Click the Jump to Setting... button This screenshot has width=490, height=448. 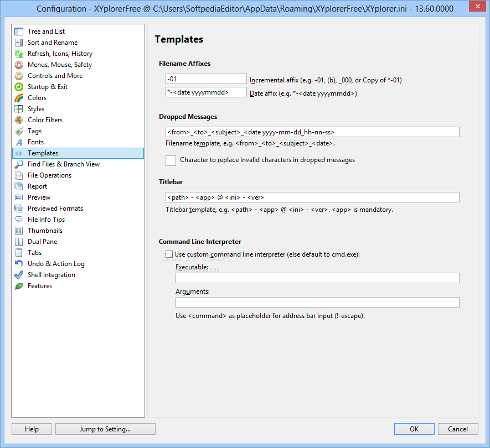(105, 429)
